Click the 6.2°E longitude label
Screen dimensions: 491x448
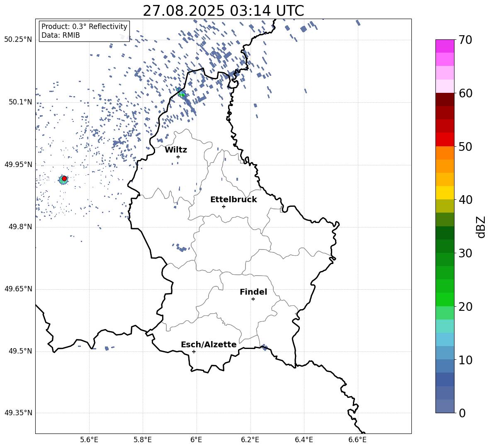click(x=250, y=440)
